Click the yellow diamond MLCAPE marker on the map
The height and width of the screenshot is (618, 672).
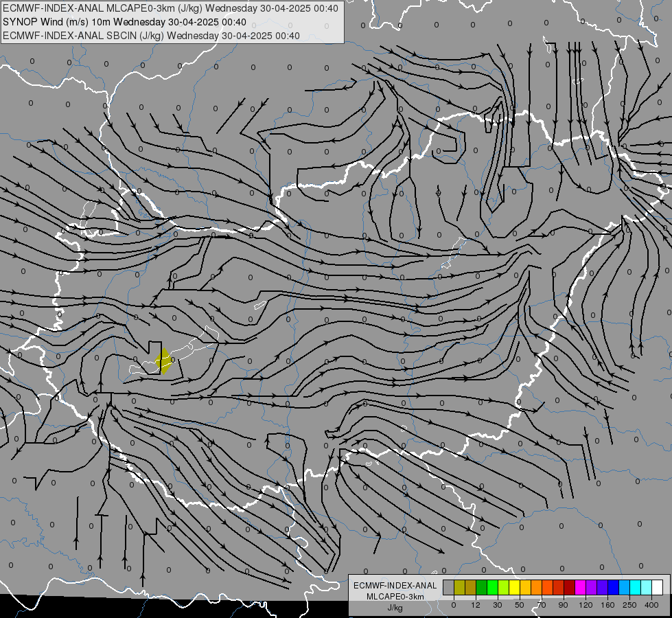(x=163, y=361)
